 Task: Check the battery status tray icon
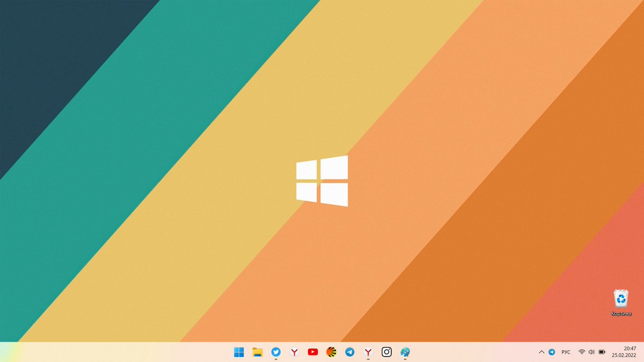point(602,352)
